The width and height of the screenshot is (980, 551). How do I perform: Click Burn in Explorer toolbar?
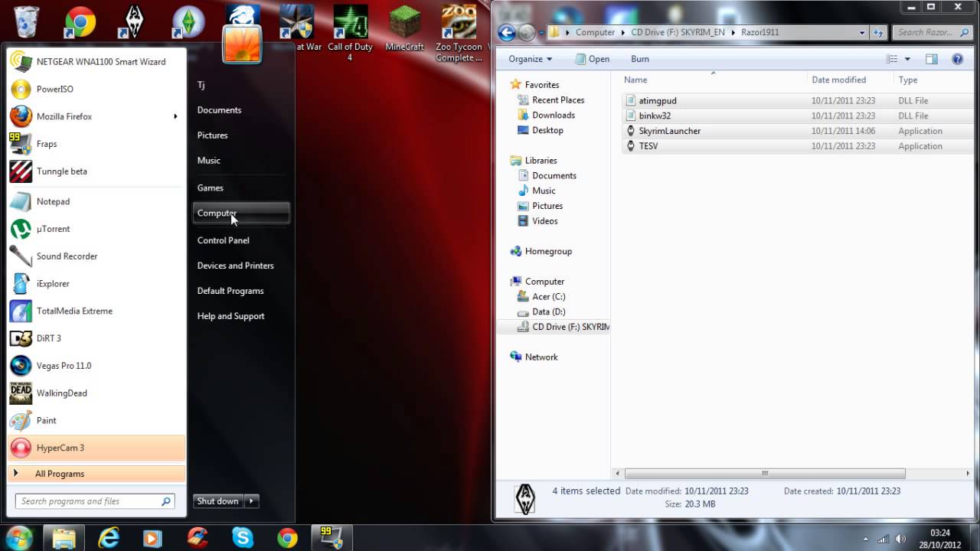(640, 59)
